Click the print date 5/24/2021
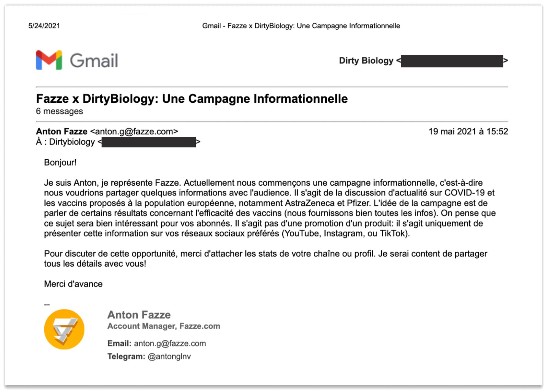The image size is (549, 392). click(x=44, y=26)
